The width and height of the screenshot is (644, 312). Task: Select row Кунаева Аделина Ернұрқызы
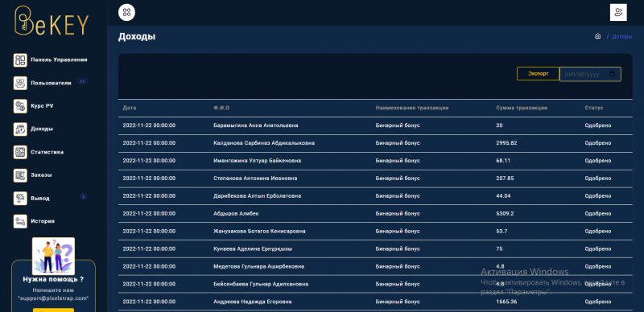pos(375,249)
